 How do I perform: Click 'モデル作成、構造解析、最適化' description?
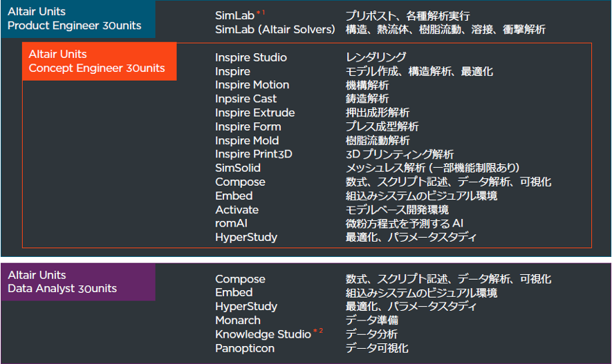point(419,71)
